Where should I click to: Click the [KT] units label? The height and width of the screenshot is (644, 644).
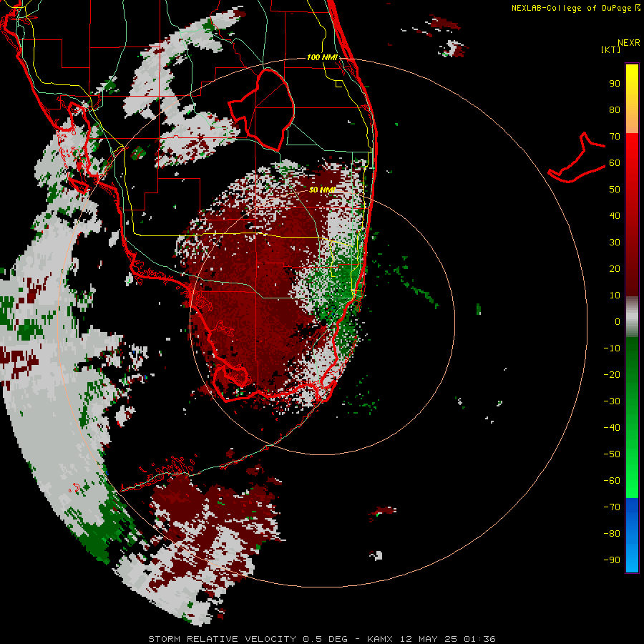(610, 49)
